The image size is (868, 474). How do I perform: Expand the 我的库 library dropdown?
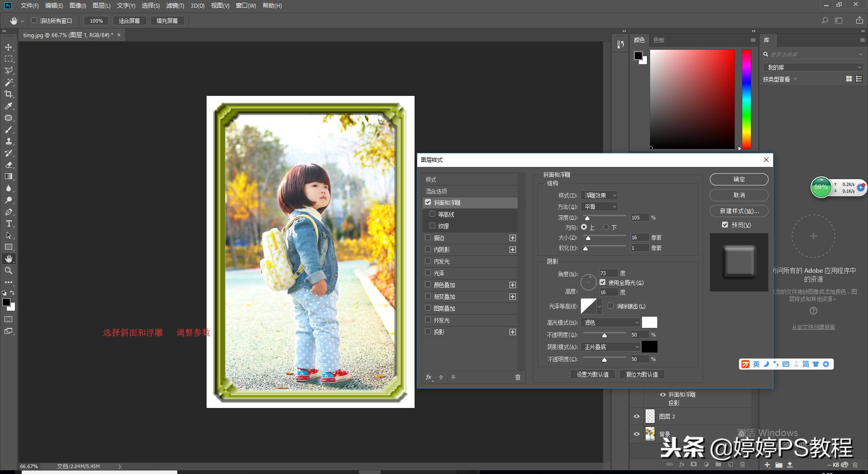tap(813, 67)
